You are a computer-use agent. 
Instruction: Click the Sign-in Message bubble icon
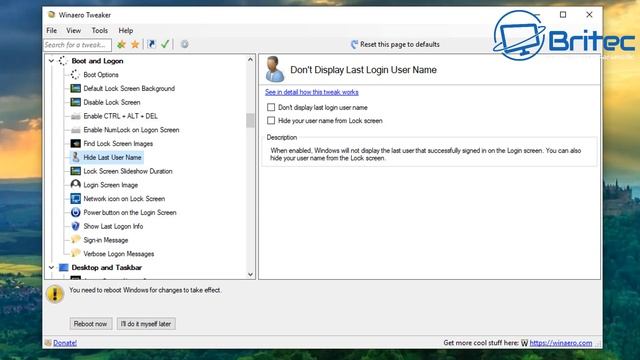tap(76, 240)
